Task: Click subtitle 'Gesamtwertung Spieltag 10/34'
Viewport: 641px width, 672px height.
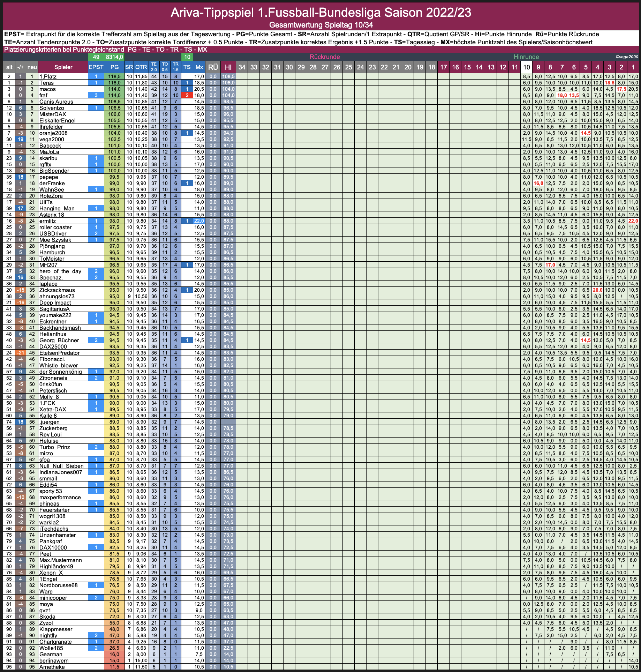Action: pyautogui.click(x=321, y=25)
